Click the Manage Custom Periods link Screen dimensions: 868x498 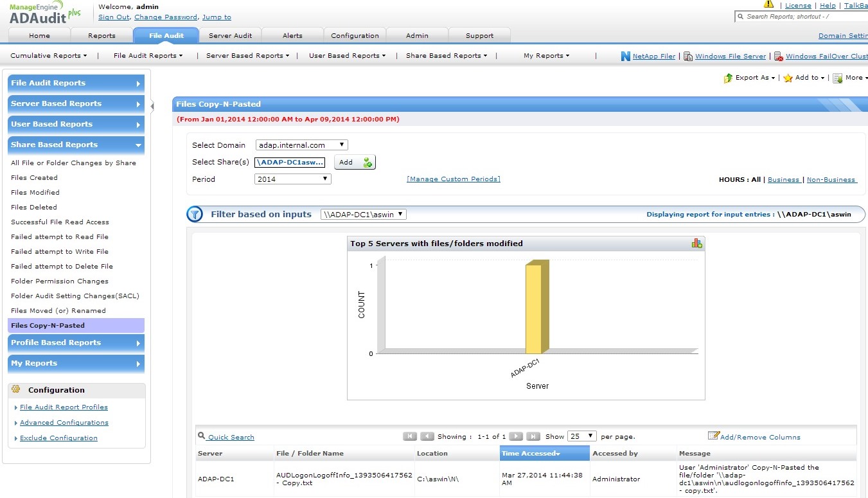pos(453,179)
